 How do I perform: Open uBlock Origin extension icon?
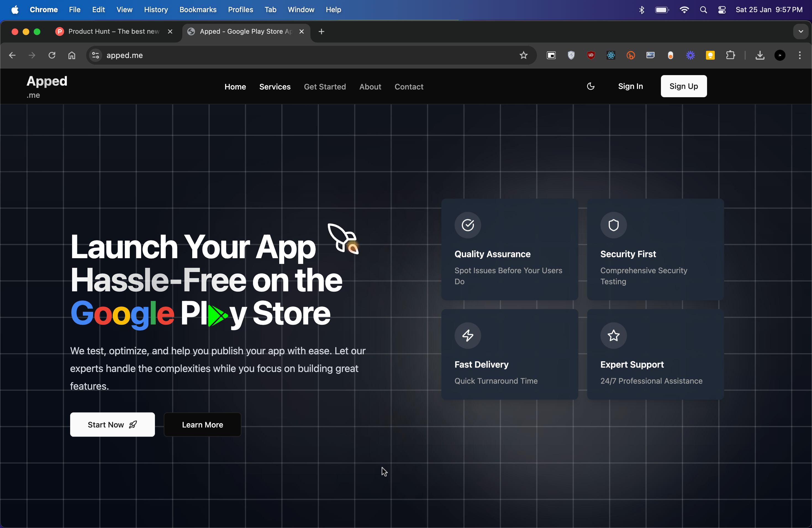(x=591, y=55)
